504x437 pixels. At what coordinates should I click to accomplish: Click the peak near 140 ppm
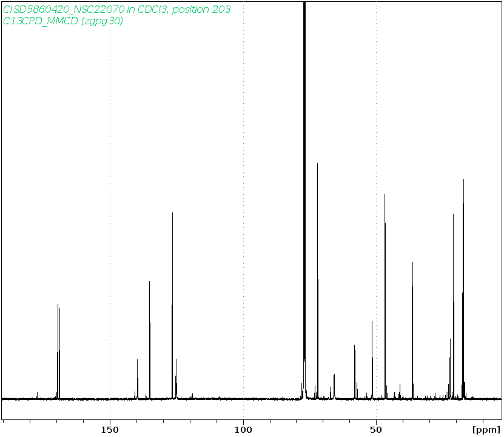click(x=138, y=379)
